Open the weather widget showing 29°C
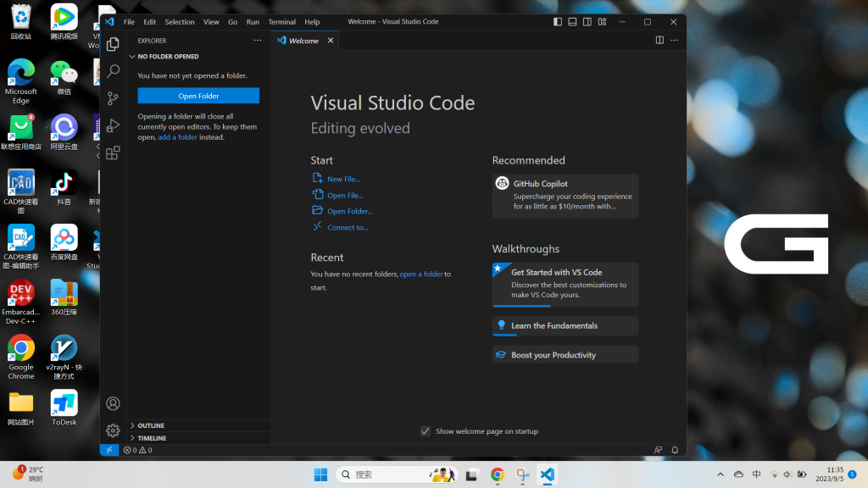The image size is (868, 488). pos(28,474)
